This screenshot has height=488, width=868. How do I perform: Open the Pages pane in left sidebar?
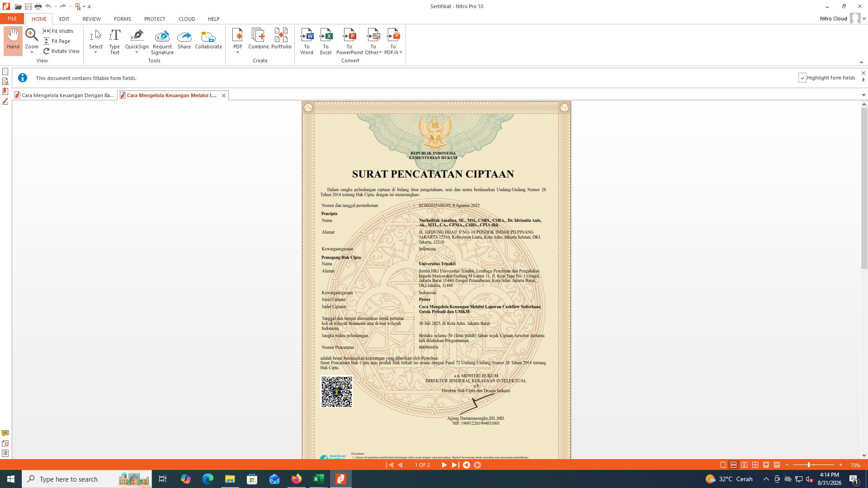(5, 71)
